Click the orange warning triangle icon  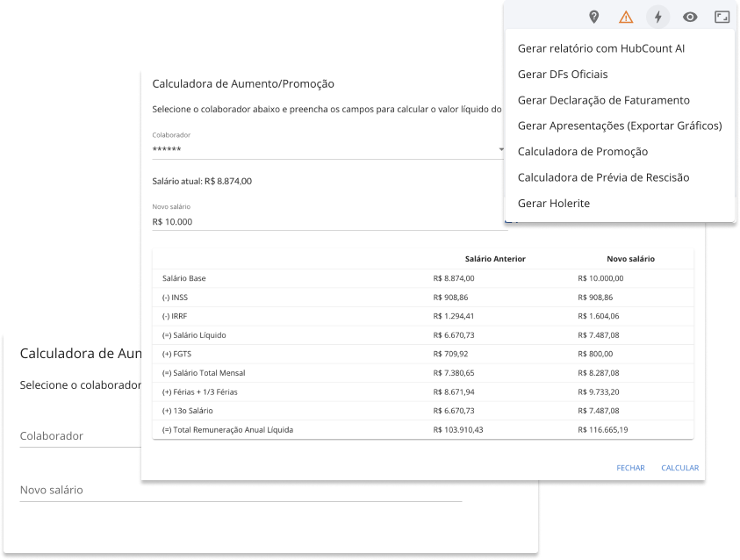[x=626, y=18]
